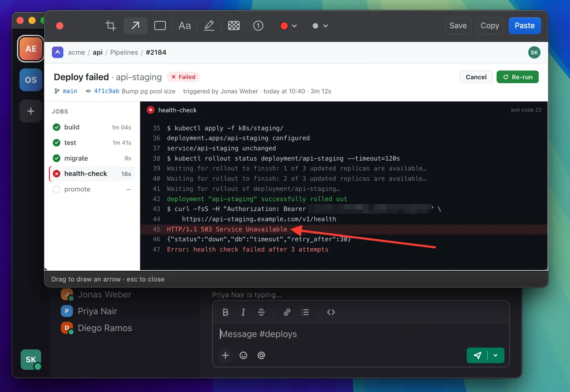The height and width of the screenshot is (392, 570).
Task: Open the red color picker dropdown
Action: [x=289, y=26]
